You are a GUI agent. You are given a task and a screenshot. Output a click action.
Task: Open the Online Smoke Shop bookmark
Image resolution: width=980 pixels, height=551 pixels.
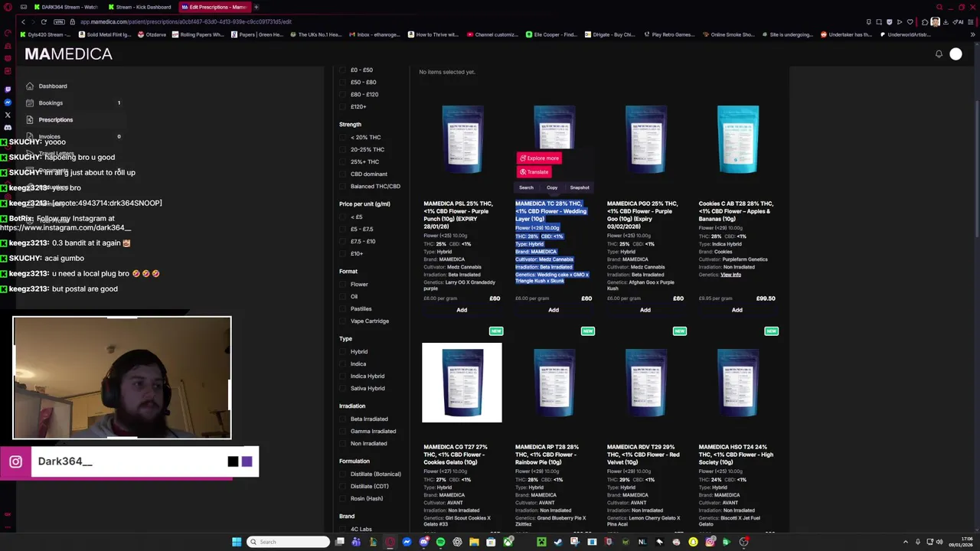[728, 34]
